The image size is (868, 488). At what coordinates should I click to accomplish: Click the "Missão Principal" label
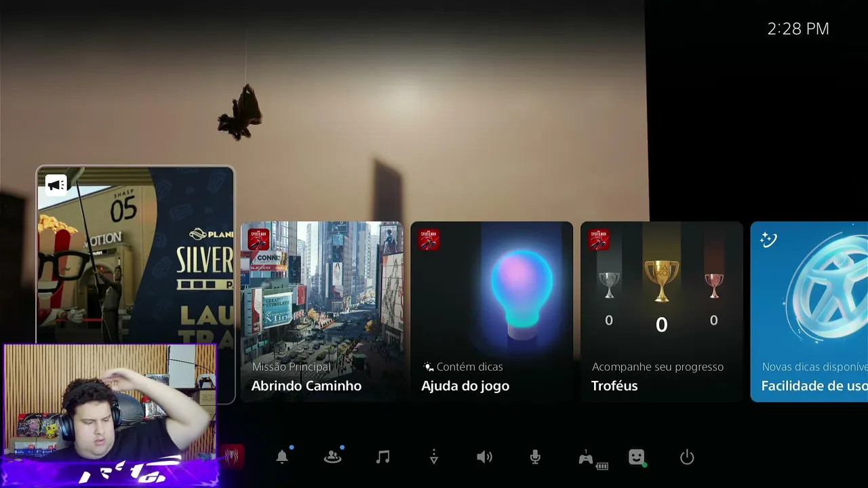pyautogui.click(x=292, y=367)
